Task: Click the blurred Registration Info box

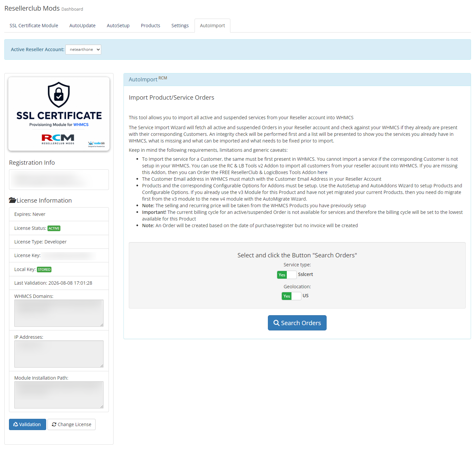Action: [x=59, y=180]
